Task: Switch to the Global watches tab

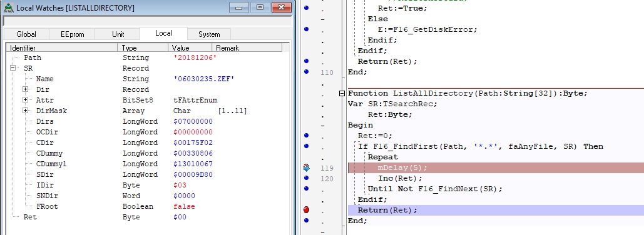Action: 27,34
